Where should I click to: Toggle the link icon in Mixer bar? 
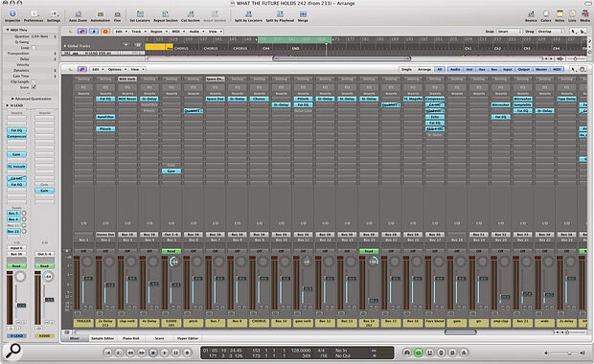point(81,69)
